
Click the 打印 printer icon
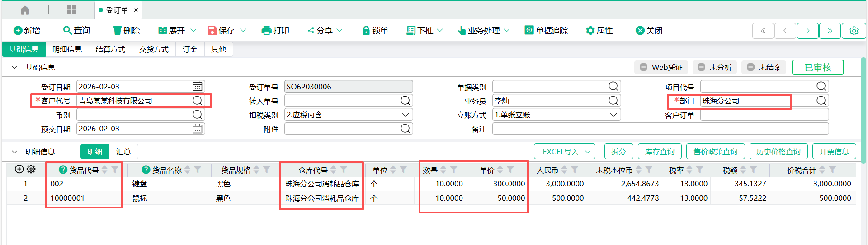tap(266, 31)
